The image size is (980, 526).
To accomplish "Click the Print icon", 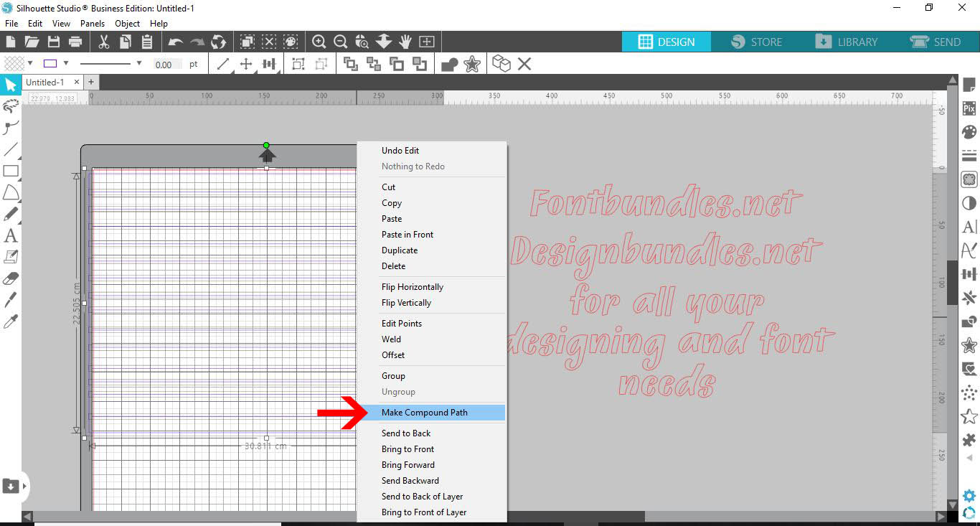I will [x=74, y=42].
